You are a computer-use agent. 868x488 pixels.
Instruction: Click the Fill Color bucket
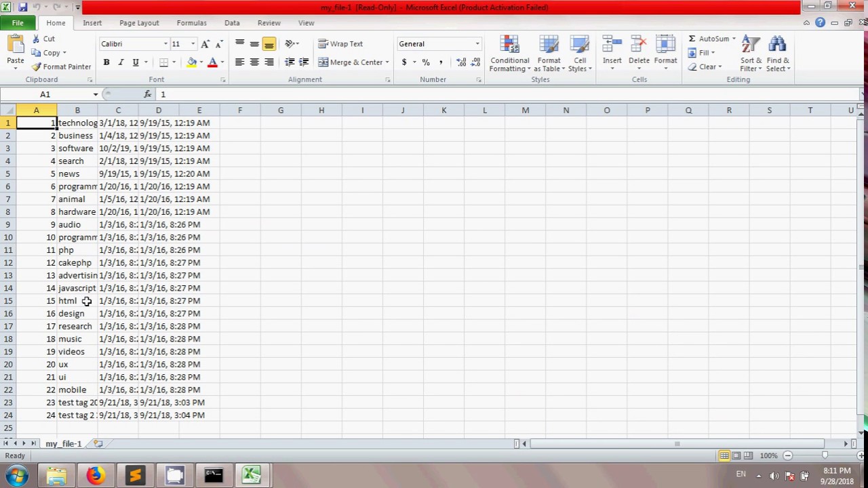pyautogui.click(x=192, y=62)
